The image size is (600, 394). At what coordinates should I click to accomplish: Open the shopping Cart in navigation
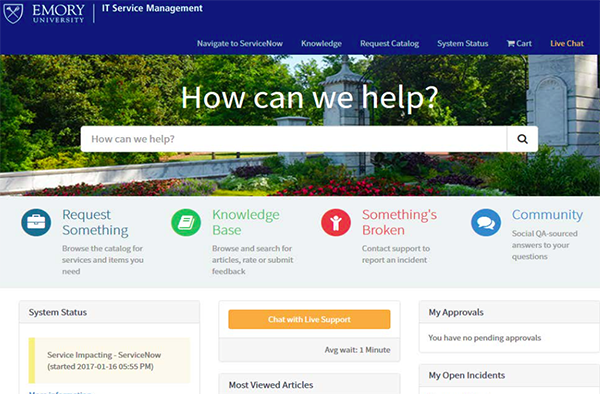coord(519,44)
